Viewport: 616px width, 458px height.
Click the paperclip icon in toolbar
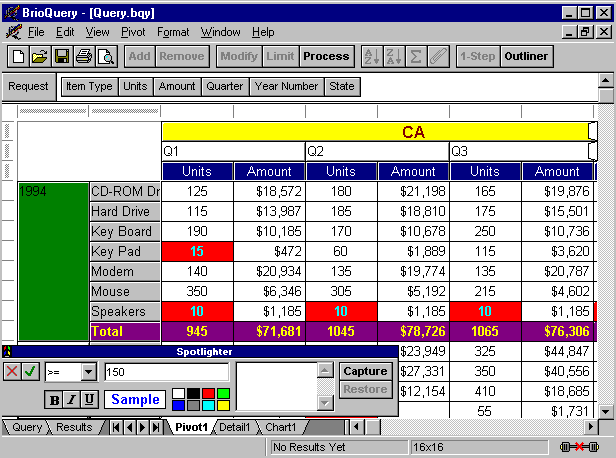point(438,57)
